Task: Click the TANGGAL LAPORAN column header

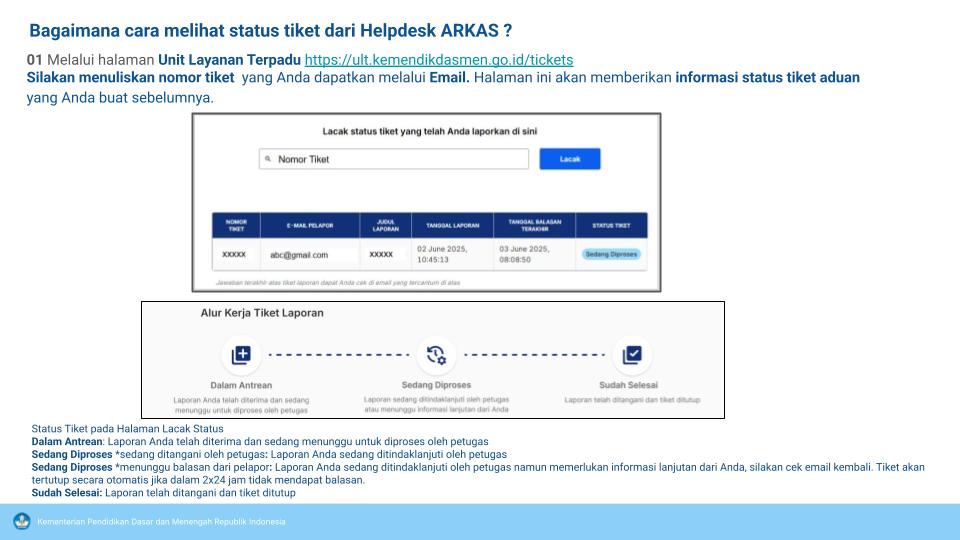Action: 452,225
